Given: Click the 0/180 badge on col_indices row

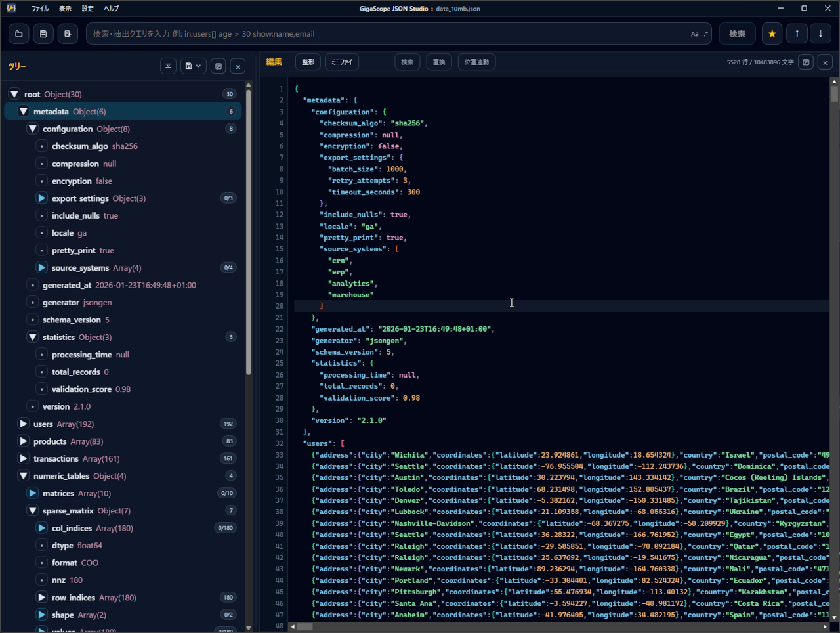Looking at the screenshot, I should [226, 528].
